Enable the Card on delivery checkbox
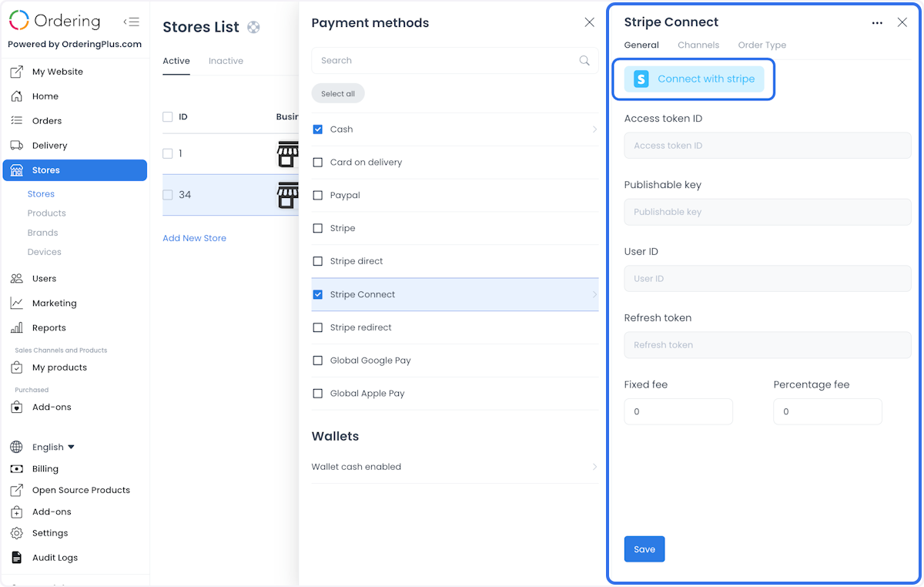This screenshot has width=924, height=587. coord(318,163)
